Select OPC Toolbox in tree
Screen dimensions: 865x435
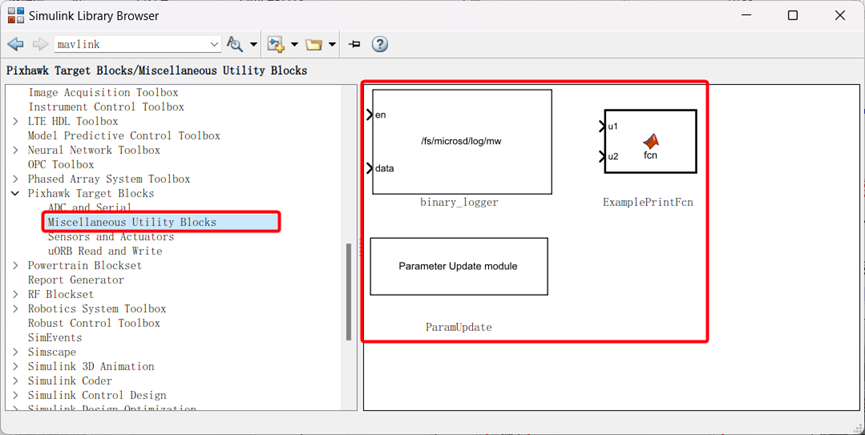(x=61, y=164)
